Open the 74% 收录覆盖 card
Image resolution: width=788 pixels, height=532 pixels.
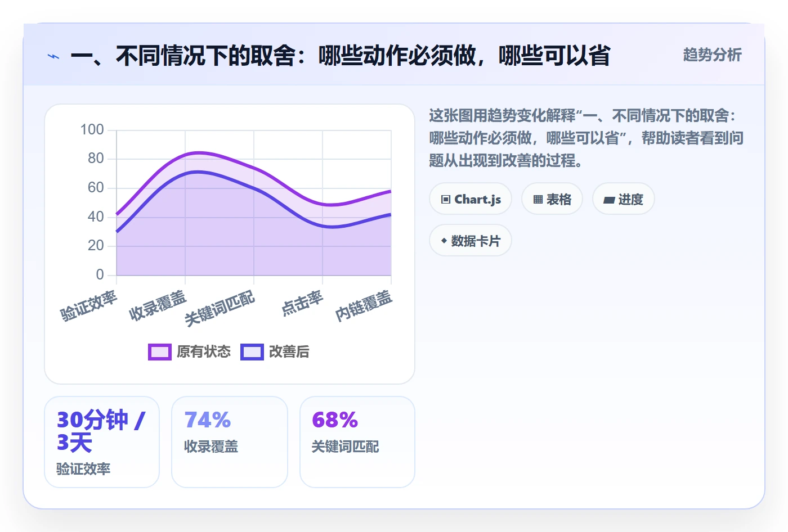click(230, 442)
